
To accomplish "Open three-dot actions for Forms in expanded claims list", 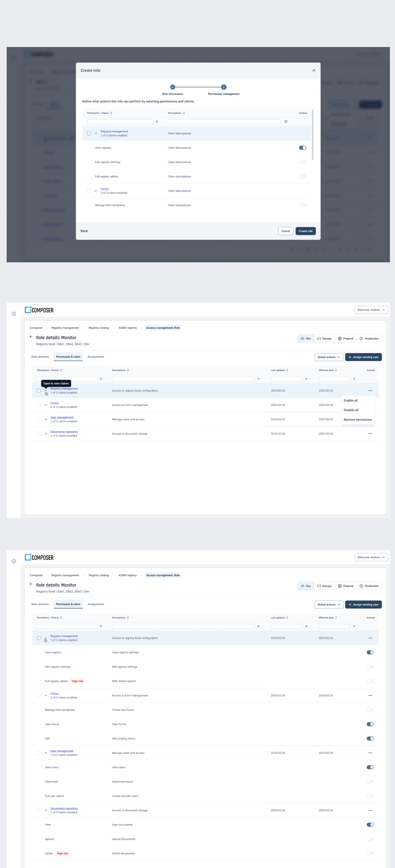I will 370,696.
